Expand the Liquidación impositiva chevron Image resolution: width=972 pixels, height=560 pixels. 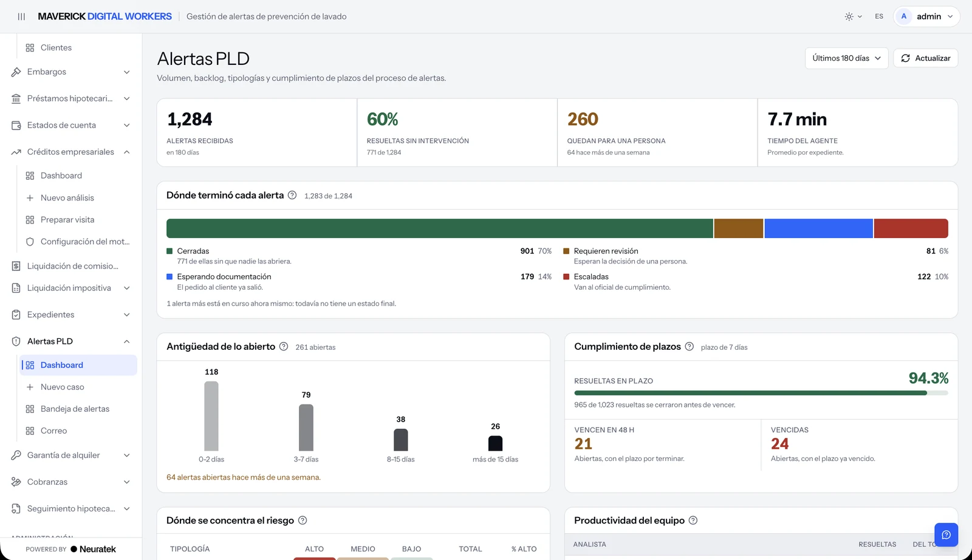(127, 288)
